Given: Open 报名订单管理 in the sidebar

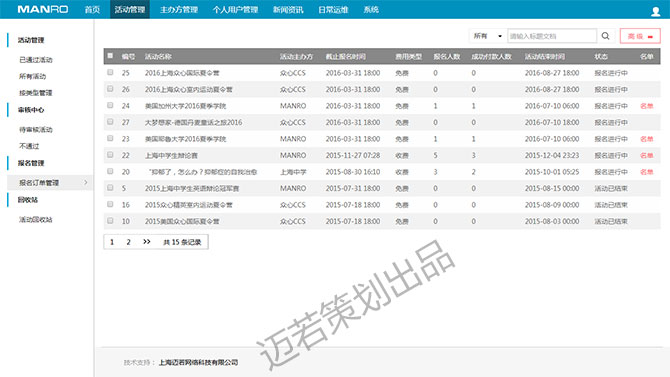Looking at the screenshot, I should 39,183.
